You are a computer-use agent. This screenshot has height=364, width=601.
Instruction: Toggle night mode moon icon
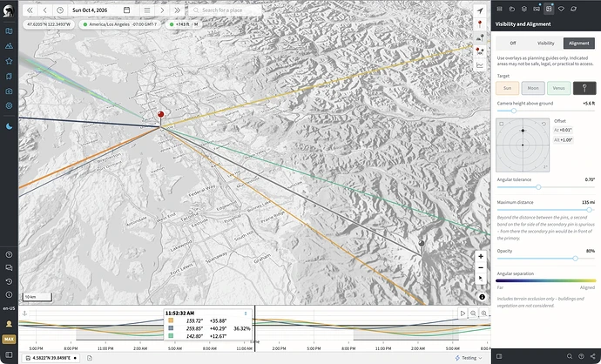click(x=9, y=126)
